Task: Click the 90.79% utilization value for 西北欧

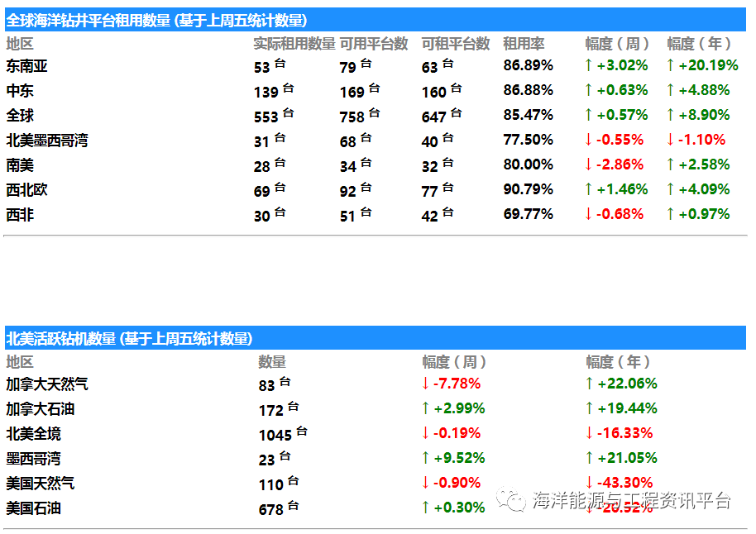Action: (528, 189)
